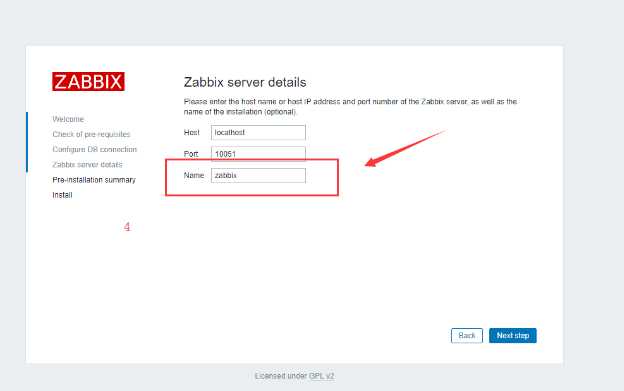Image resolution: width=624 pixels, height=391 pixels.
Task: Click the Name label
Action: pos(194,175)
